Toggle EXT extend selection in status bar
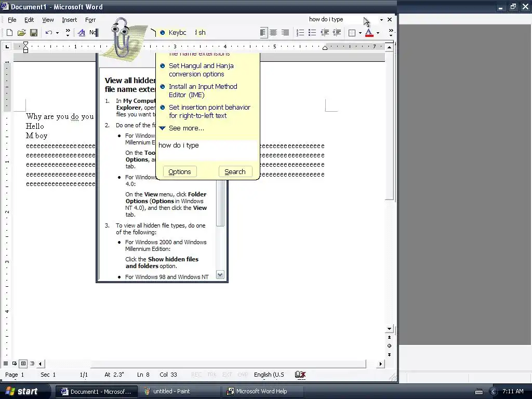This screenshot has height=399, width=532. [x=227, y=375]
